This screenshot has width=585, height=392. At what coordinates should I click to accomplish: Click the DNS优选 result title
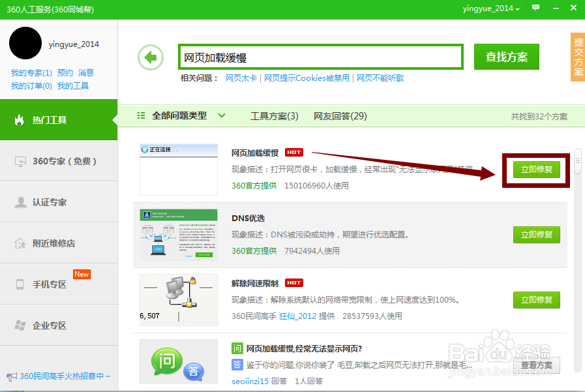pos(248,219)
